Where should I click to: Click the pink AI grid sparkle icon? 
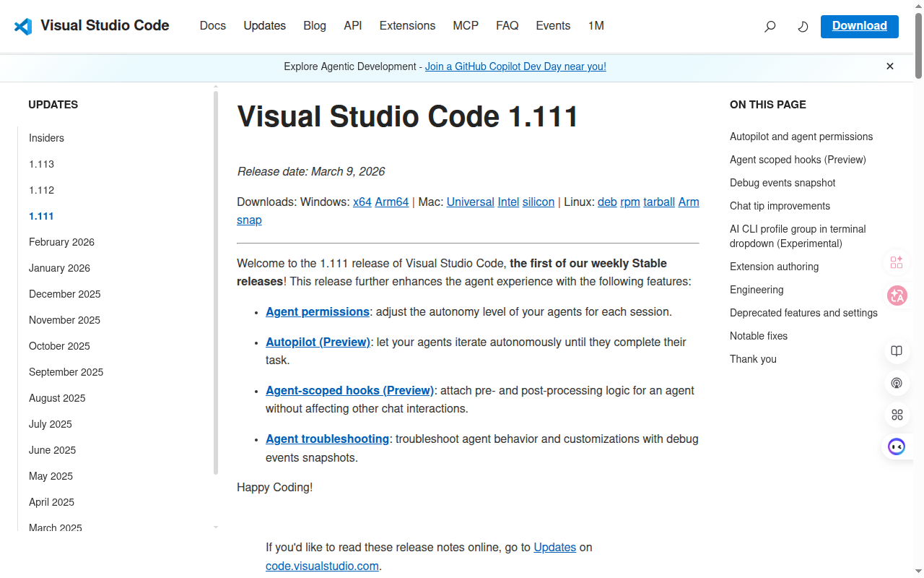pyautogui.click(x=897, y=262)
